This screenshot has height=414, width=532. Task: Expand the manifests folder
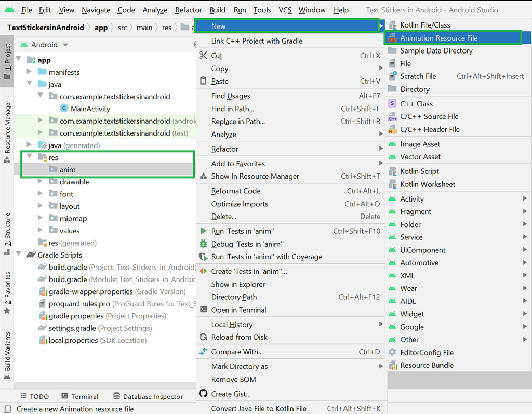pyautogui.click(x=30, y=72)
